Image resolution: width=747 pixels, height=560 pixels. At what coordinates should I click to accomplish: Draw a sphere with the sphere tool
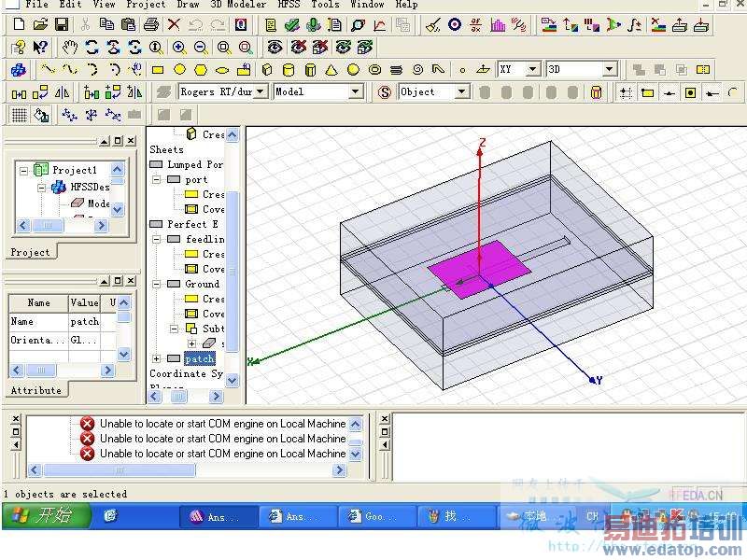coord(353,70)
